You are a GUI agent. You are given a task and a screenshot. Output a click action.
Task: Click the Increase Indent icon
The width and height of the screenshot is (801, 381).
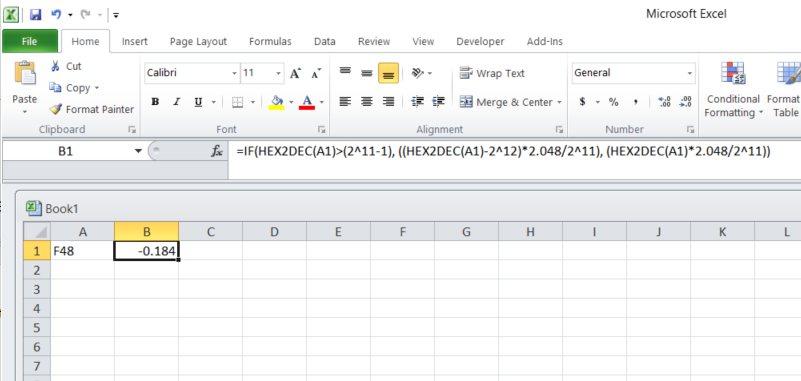point(438,102)
